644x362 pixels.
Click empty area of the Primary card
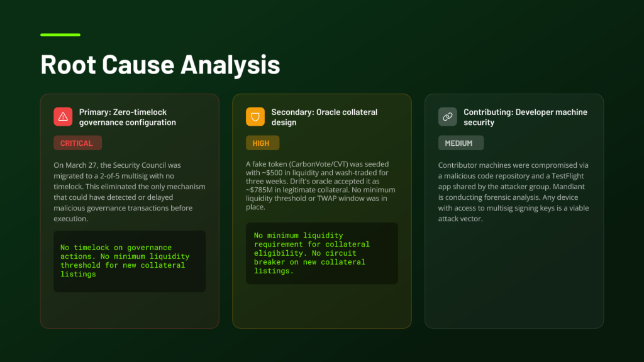click(x=129, y=310)
